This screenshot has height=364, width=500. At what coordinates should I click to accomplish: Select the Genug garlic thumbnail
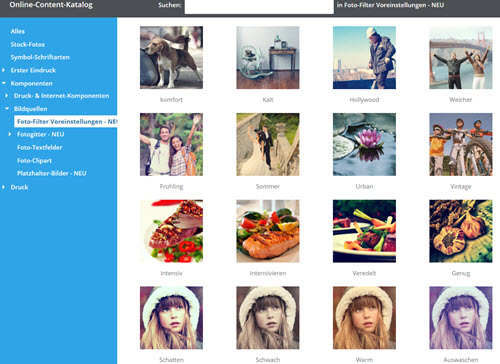coord(461,231)
